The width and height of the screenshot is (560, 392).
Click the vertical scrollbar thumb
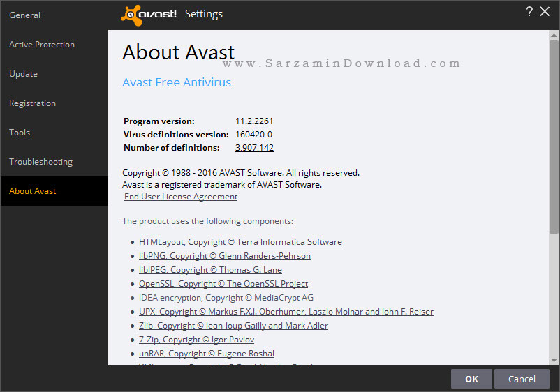(554, 137)
